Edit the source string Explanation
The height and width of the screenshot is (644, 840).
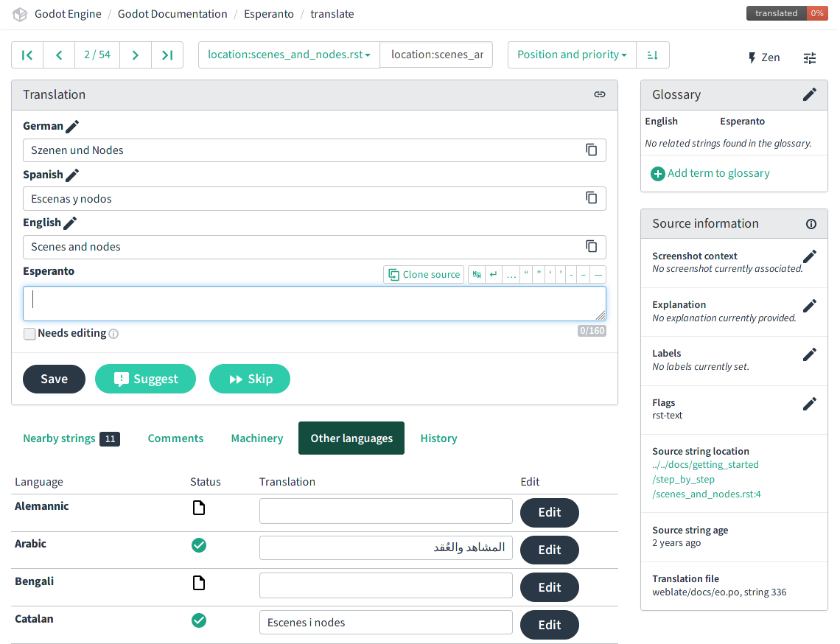(x=809, y=306)
